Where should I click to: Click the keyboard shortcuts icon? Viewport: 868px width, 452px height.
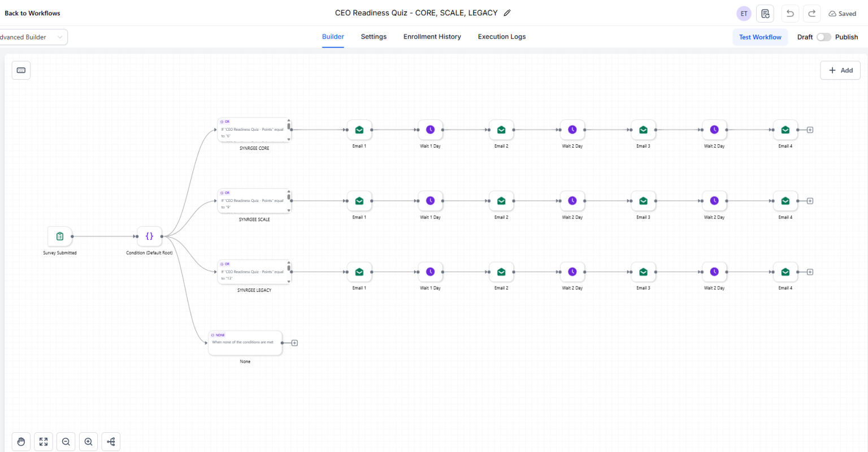(21, 71)
